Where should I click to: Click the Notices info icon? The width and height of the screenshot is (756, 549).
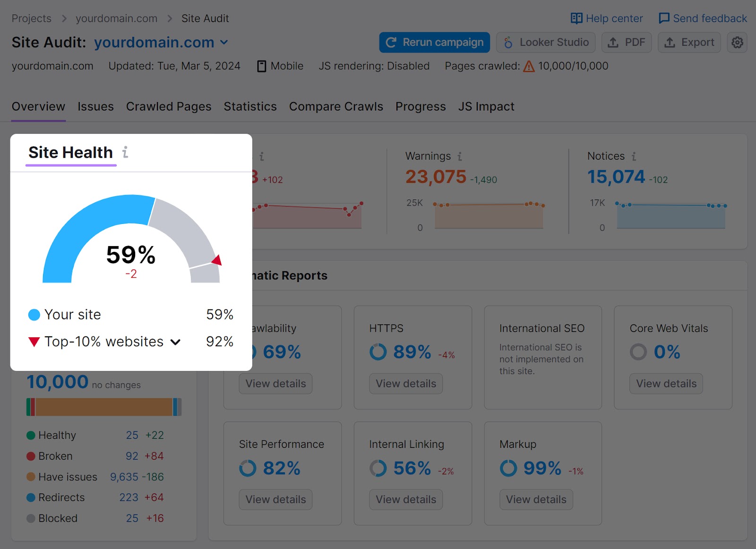pos(634,156)
